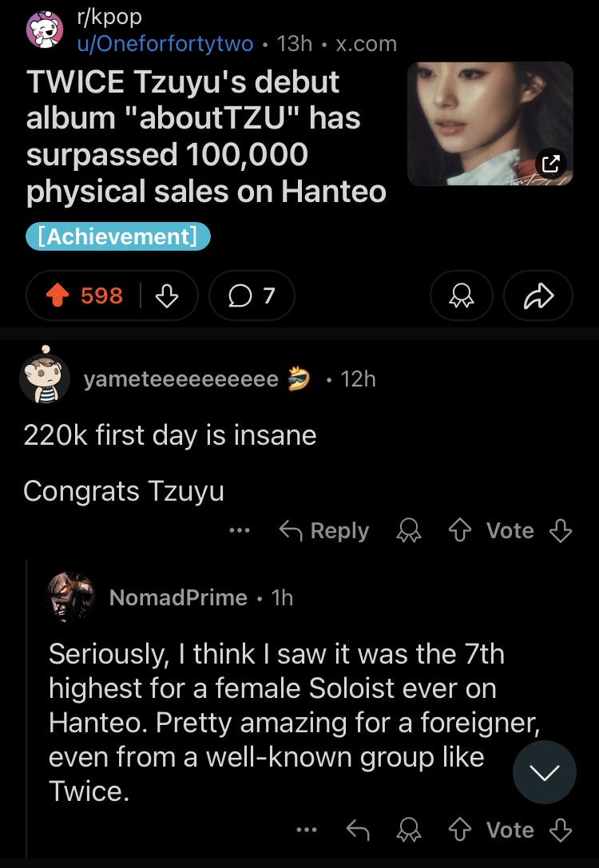Share the post using arrow icon

[x=538, y=296]
